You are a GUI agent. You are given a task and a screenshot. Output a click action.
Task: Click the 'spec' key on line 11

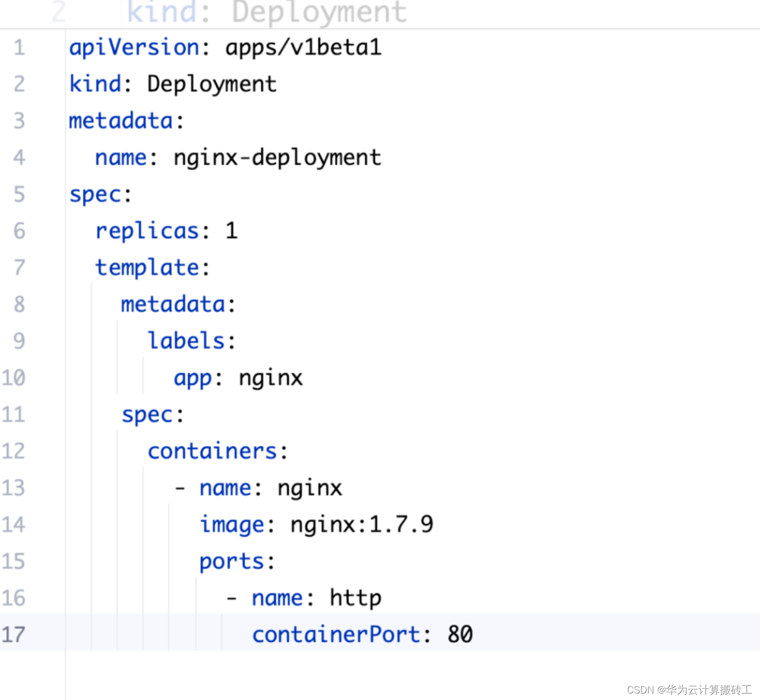[147, 415]
